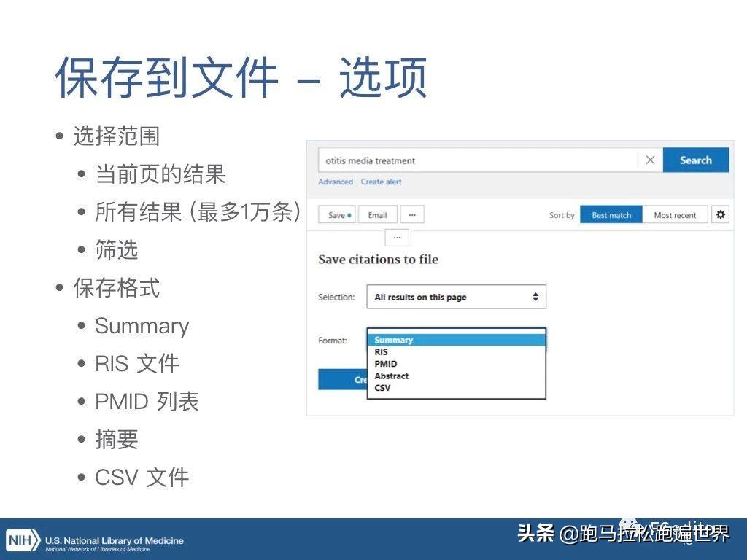Click the Search button
Image resolution: width=747 pixels, height=560 pixels.
694,160
